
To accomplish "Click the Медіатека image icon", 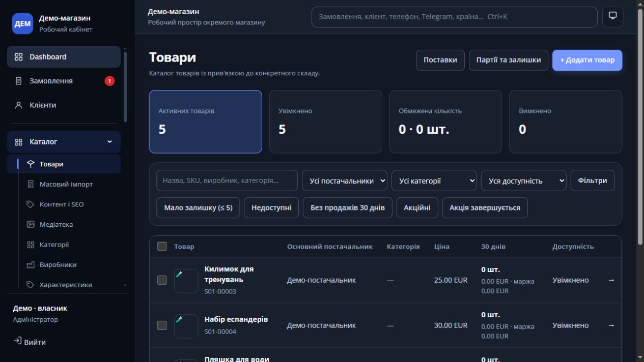I will pos(31,224).
